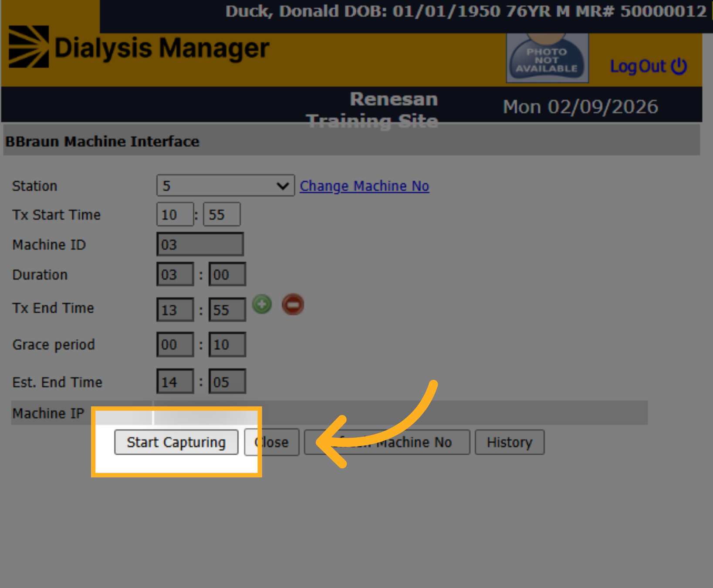
Task: Click the Change Machine No link
Action: (x=365, y=186)
